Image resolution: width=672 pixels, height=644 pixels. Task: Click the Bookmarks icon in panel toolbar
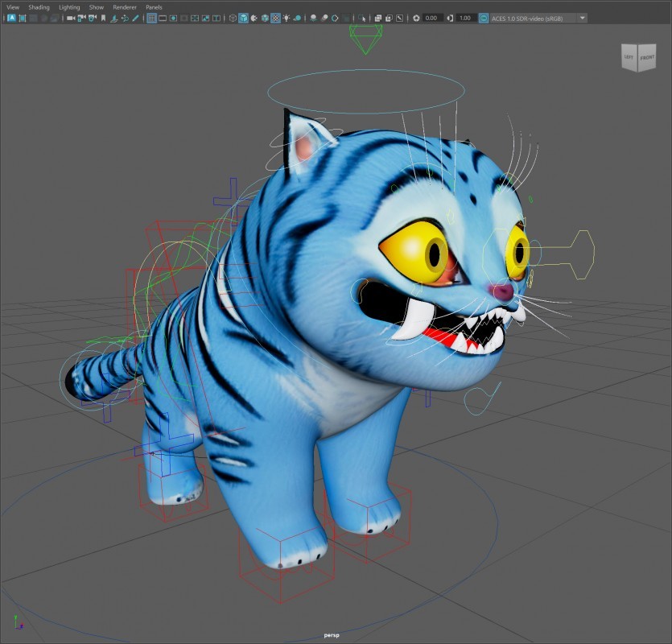pyautogui.click(x=103, y=18)
